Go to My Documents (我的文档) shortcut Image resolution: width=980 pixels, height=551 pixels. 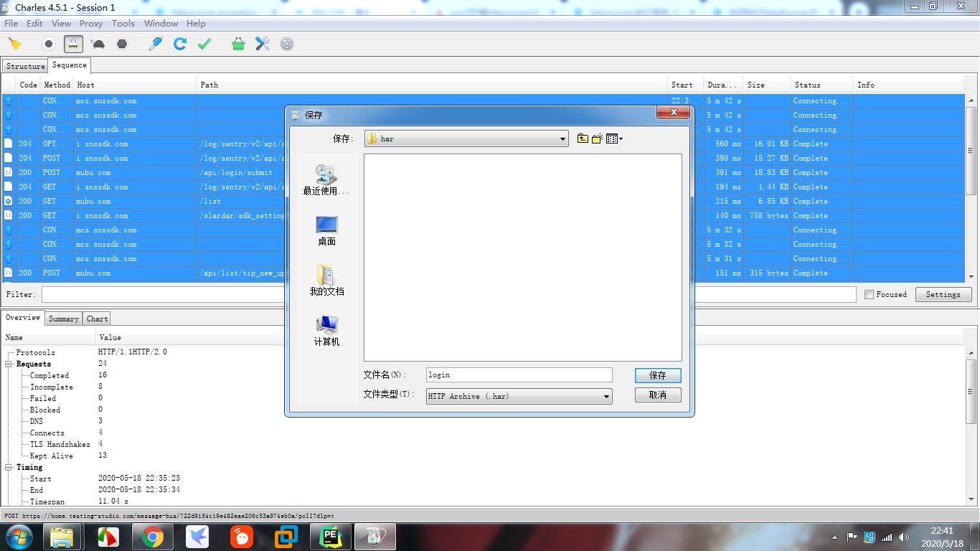[x=326, y=281]
